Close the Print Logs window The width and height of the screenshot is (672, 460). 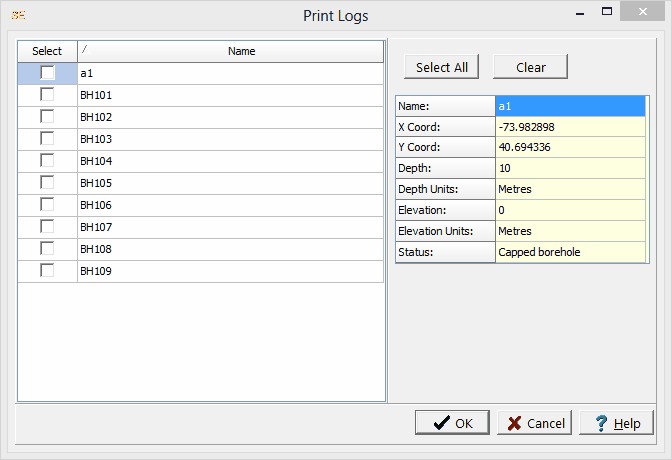pyautogui.click(x=647, y=14)
